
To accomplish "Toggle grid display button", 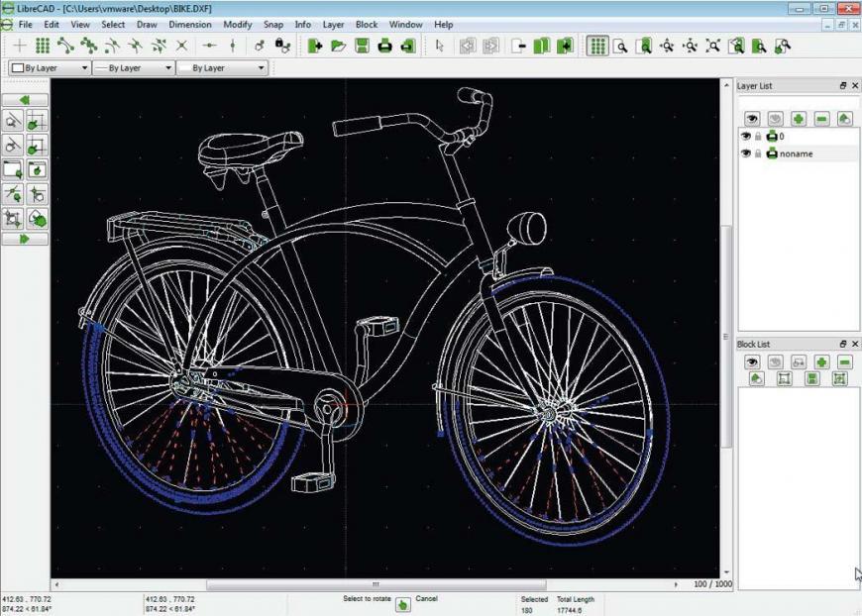I will (x=597, y=46).
